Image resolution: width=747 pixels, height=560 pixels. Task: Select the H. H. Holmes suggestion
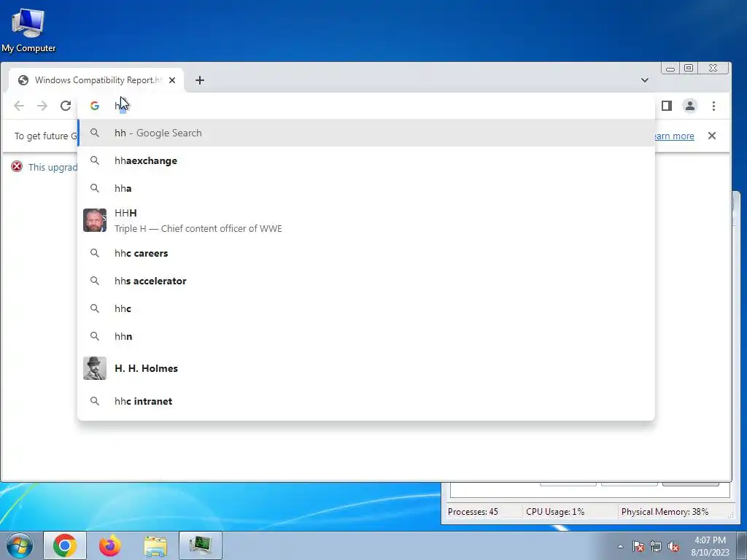[x=366, y=368]
